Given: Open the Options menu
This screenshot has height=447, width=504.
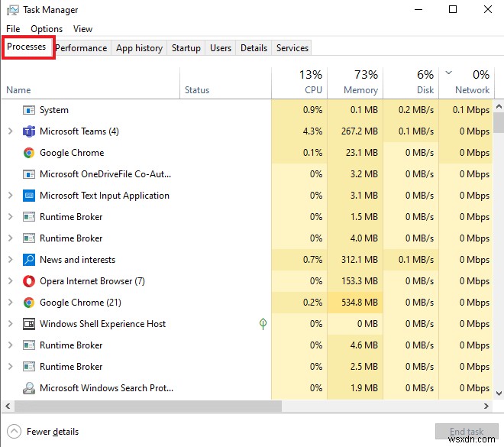Looking at the screenshot, I should 47,29.
